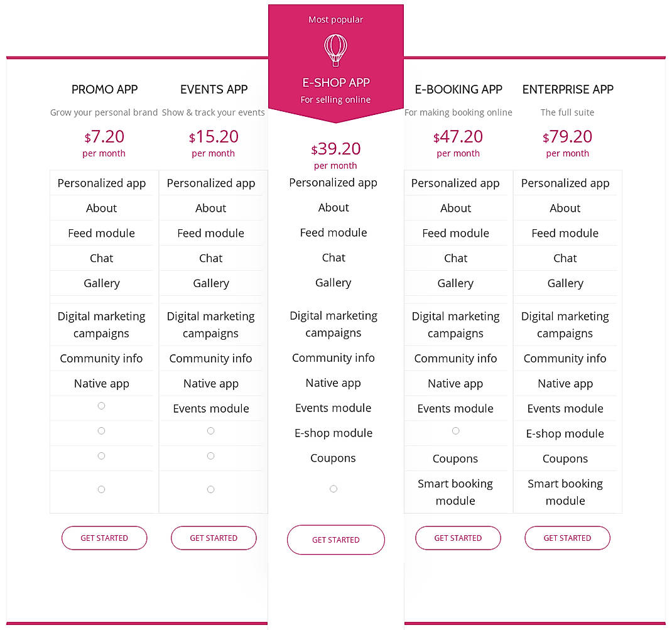
Task: Select the PROMO APP plan header
Action: pyautogui.click(x=104, y=89)
